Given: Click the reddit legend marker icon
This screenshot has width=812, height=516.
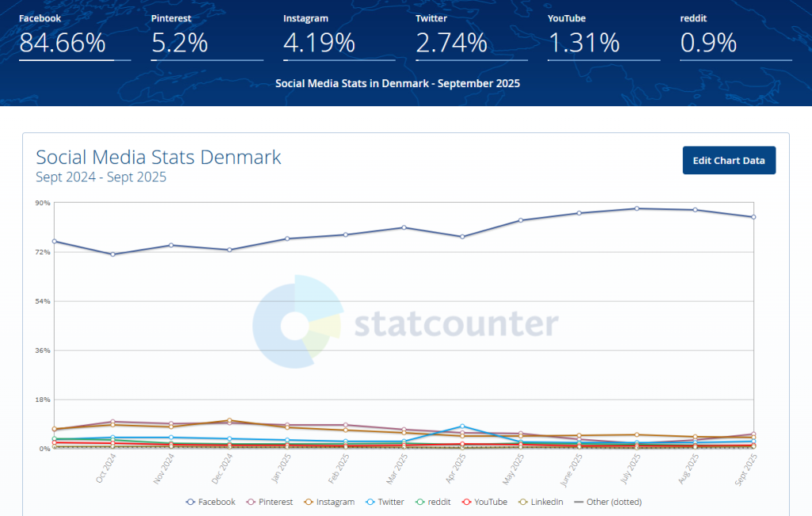Looking at the screenshot, I should tap(420, 502).
